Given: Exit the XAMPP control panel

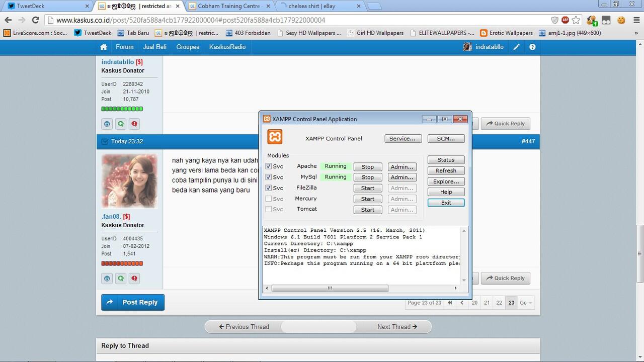Looking at the screenshot, I should (446, 203).
